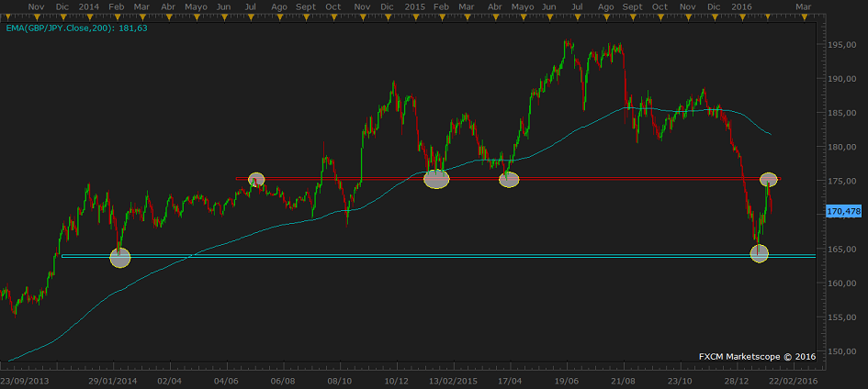Select the current price tag 170,478
Viewport: 868px width, 389px height.
(843, 212)
